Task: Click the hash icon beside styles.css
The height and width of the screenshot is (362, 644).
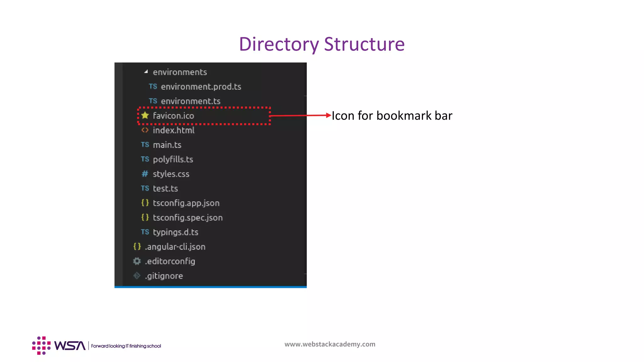Action: (x=145, y=174)
